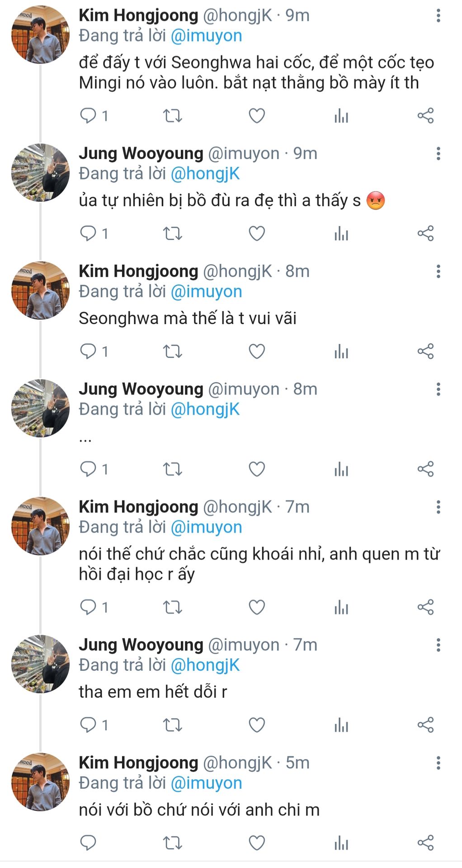462x868 pixels.
Task: Open more menu on "Seonghwa mà thế" tweet
Action: click(x=438, y=272)
